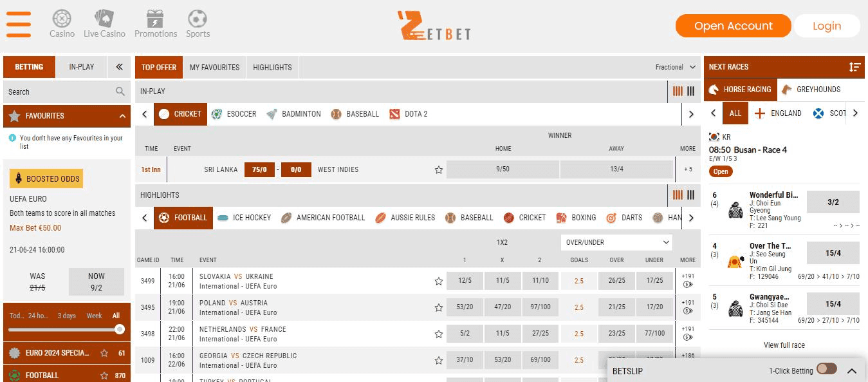The width and height of the screenshot is (868, 382).
Task: Select Baseball in the in-play sports
Action: pos(355,114)
